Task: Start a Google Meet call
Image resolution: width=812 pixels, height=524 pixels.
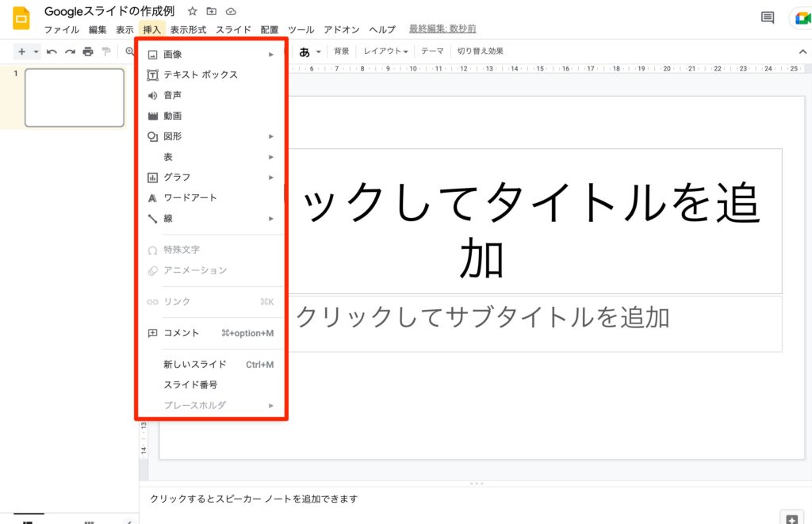Action: pyautogui.click(x=801, y=19)
